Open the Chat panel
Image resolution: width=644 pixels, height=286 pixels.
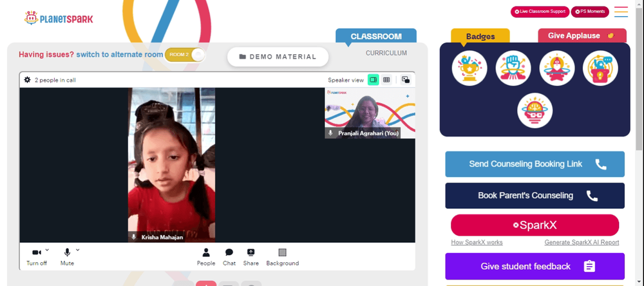229,257
